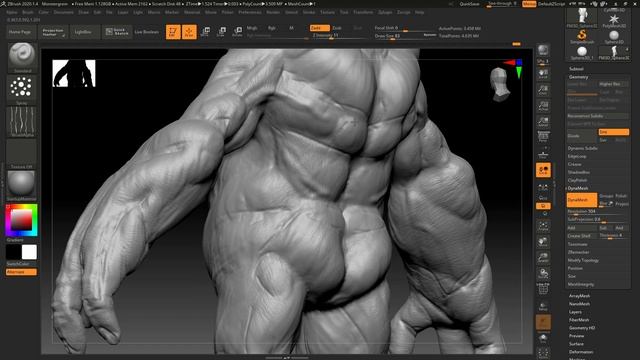Click the Zoom canvas icon
The width and height of the screenshot is (640, 360).
pyautogui.click(x=543, y=90)
